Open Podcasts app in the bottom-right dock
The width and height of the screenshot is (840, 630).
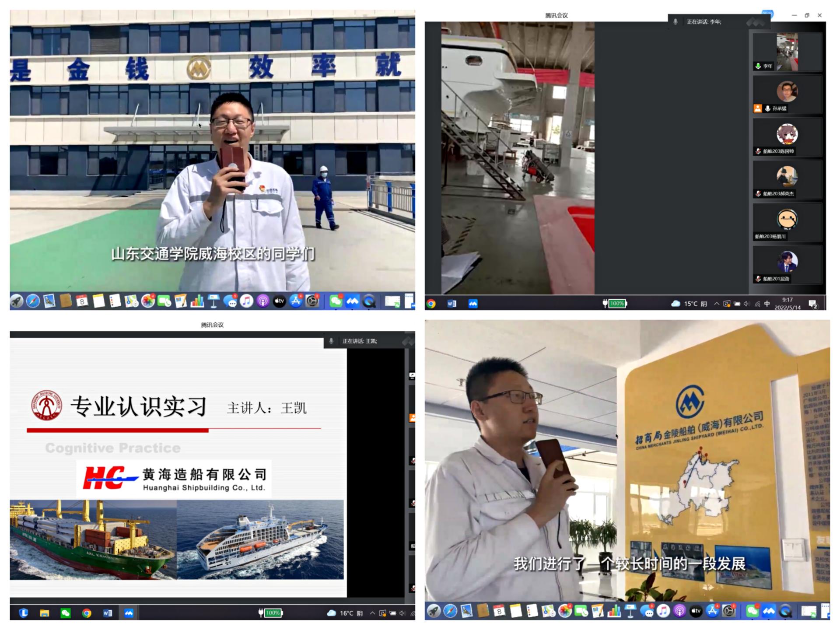click(679, 611)
